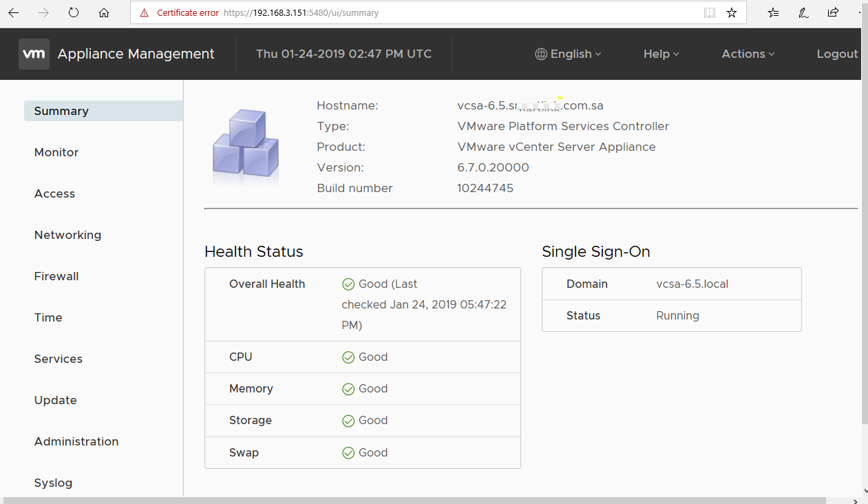Click the Health Status heading

(254, 251)
